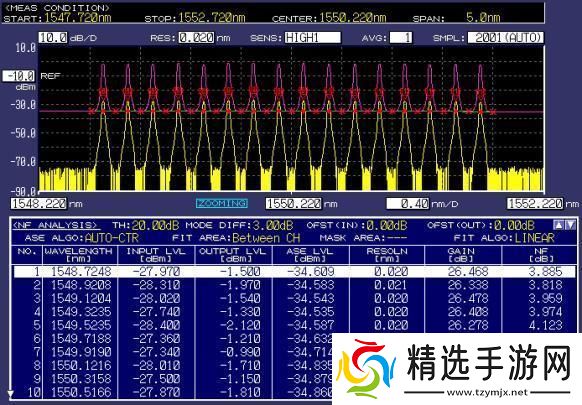Select the 1550.220 nm center axis field
Image resolution: width=582 pixels, height=405 pixels.
(294, 203)
